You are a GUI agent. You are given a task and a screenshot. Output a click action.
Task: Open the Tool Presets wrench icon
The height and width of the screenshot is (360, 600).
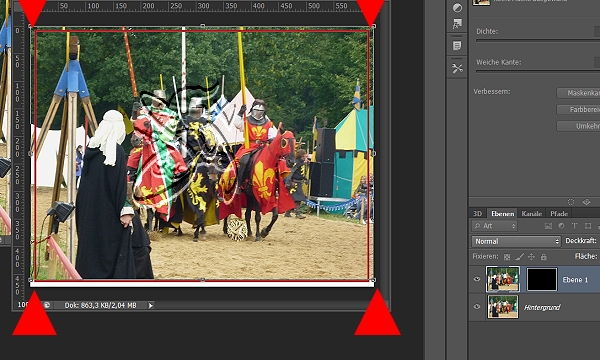[x=457, y=68]
